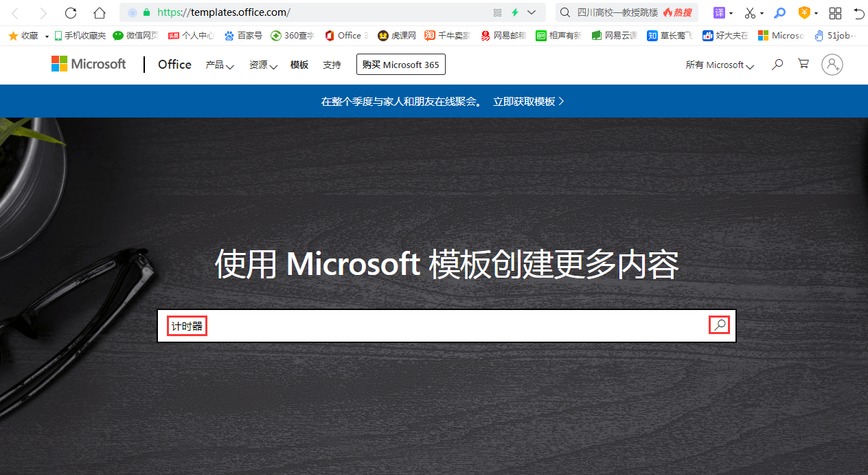Click the Microsoft logo in site header

click(89, 64)
